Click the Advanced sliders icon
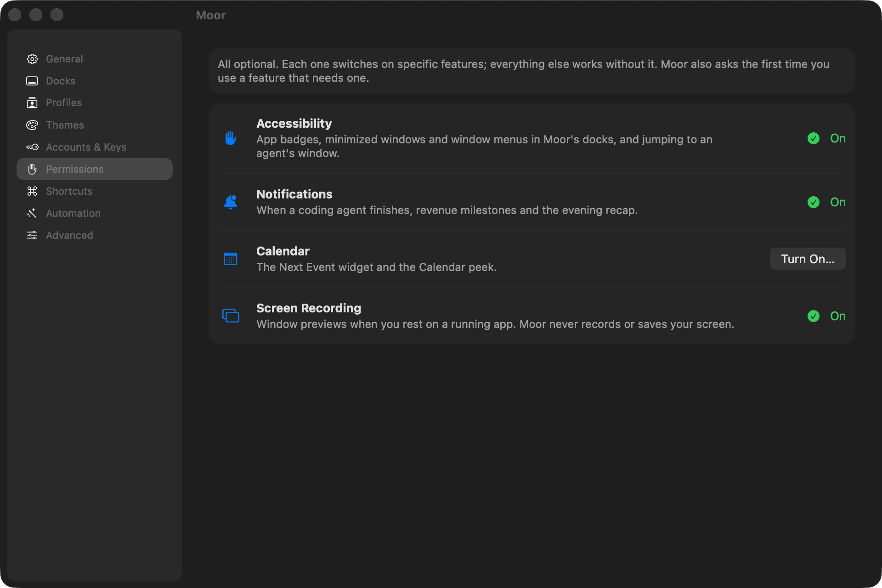 coord(32,235)
